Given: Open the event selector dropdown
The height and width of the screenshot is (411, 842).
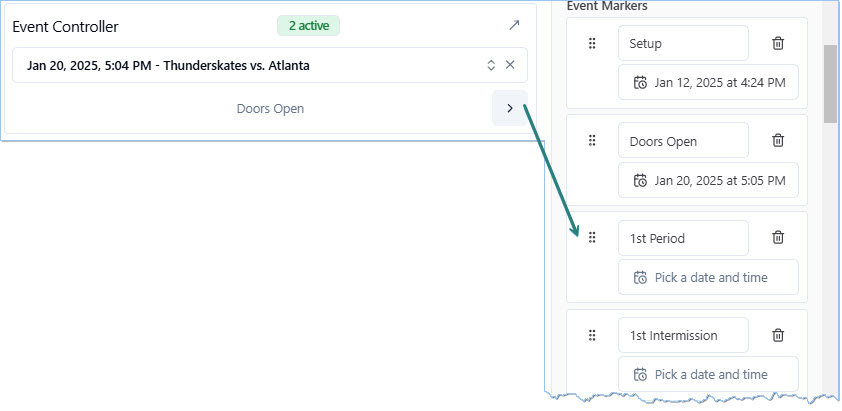Looking at the screenshot, I should 491,65.
